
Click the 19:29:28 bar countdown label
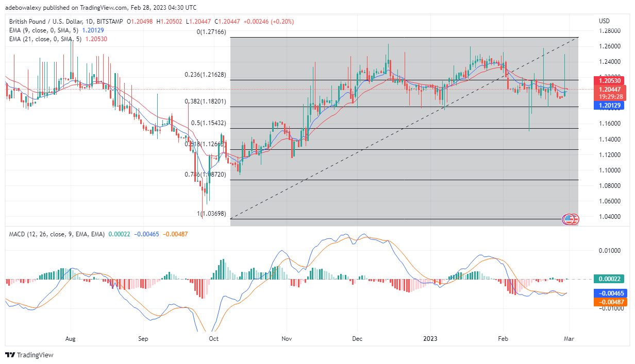610,96
